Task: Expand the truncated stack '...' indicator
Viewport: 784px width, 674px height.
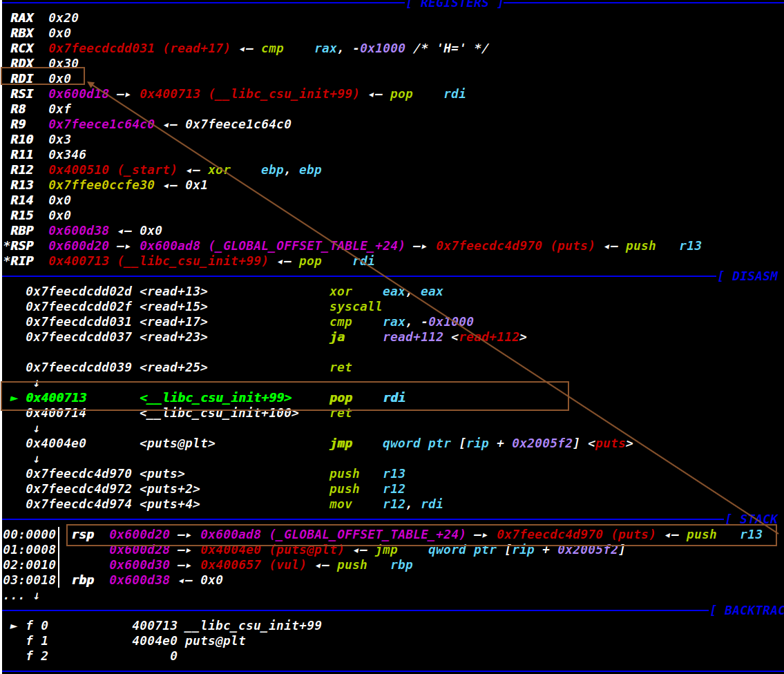Action: 21,595
